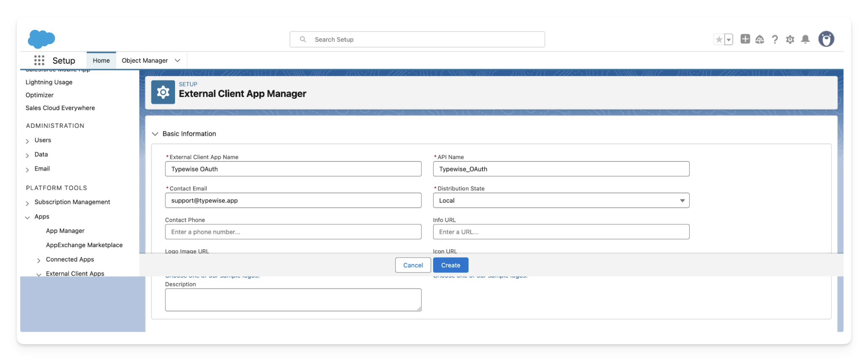Open Global Actions plus icon

click(x=745, y=39)
